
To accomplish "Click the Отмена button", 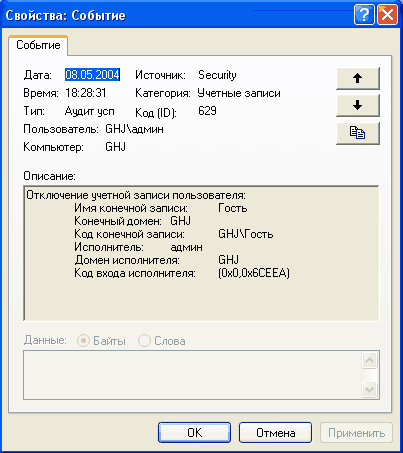I will 275,433.
